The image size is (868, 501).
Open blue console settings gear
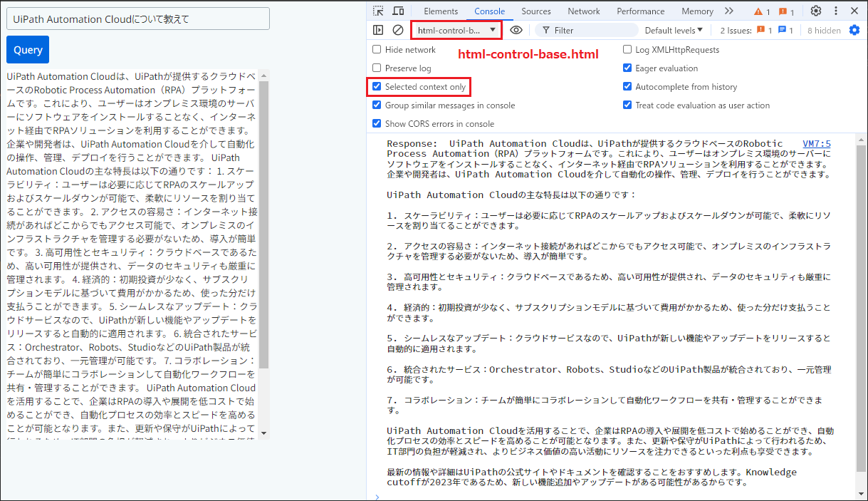854,30
